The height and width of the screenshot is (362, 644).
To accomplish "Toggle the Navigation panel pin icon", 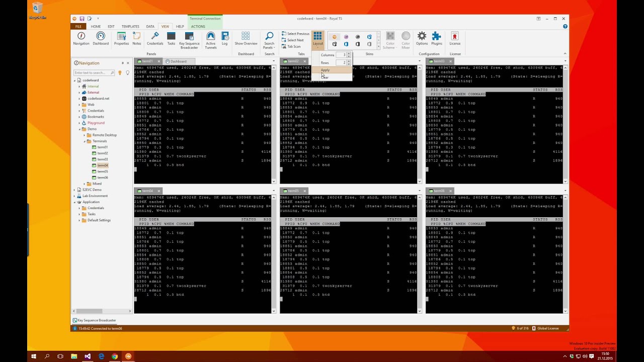I will pos(122,63).
